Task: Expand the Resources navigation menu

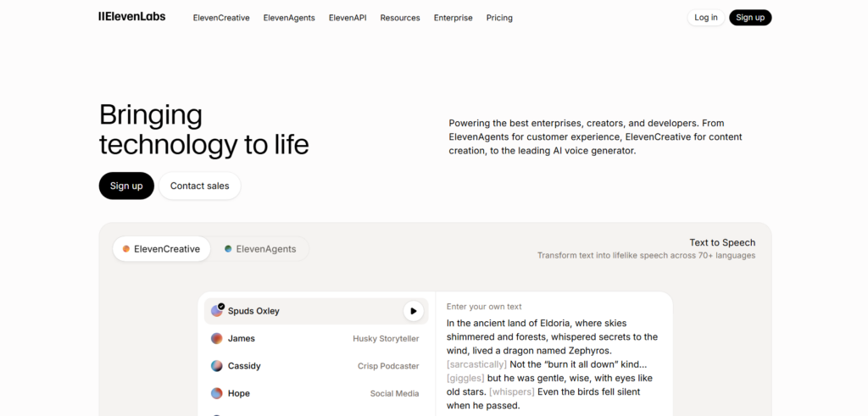Action: 400,18
